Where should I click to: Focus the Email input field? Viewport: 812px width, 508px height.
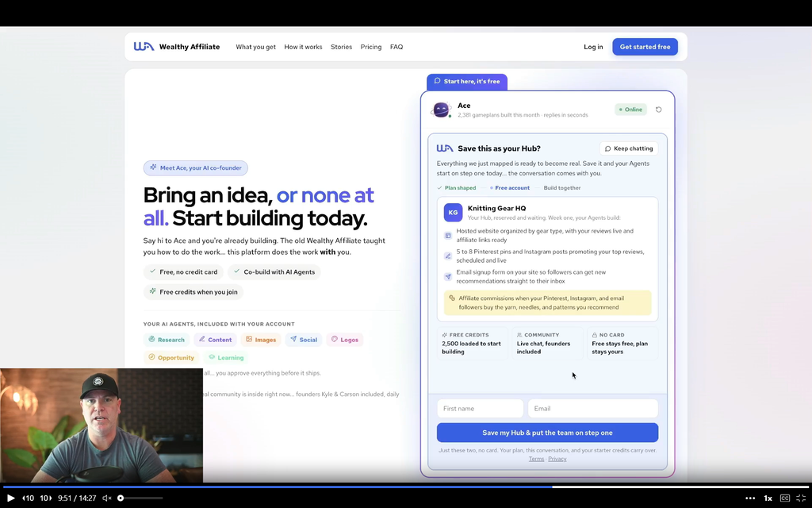pos(593,409)
